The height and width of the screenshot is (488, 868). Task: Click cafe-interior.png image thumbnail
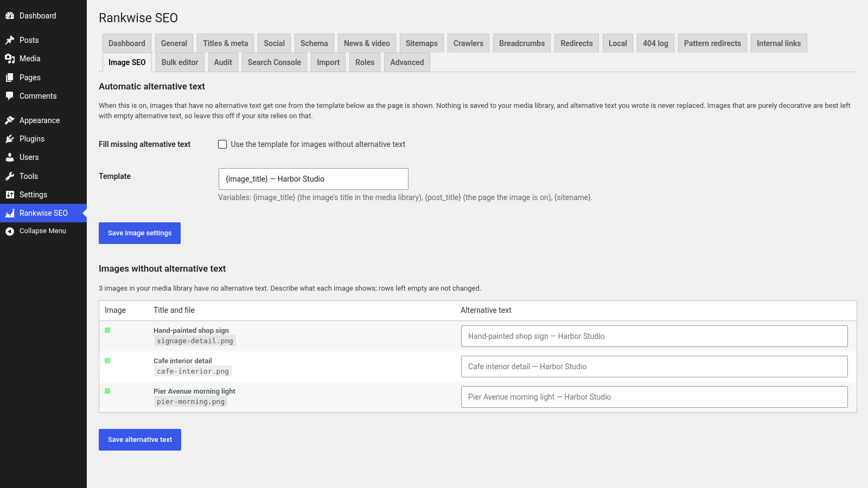pyautogui.click(x=107, y=361)
